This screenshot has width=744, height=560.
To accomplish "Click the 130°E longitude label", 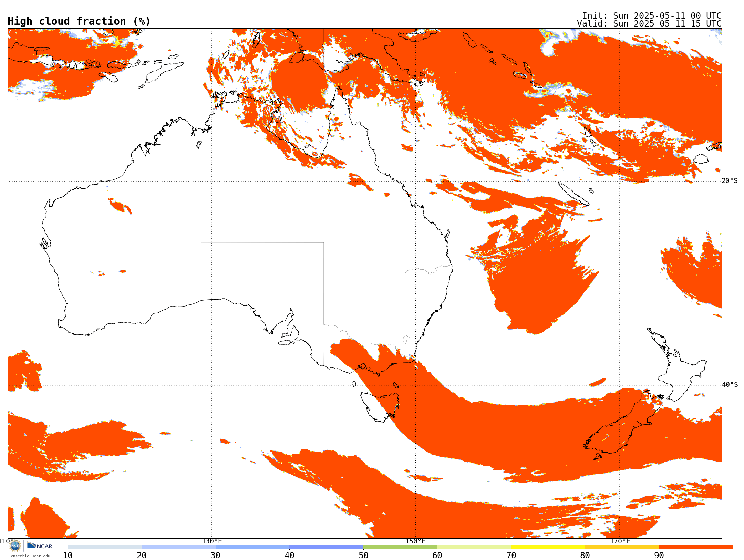I will click(212, 541).
